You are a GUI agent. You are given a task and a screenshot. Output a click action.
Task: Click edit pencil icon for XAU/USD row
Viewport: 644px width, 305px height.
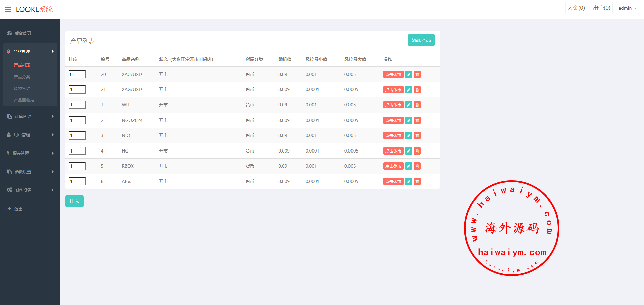(x=408, y=75)
